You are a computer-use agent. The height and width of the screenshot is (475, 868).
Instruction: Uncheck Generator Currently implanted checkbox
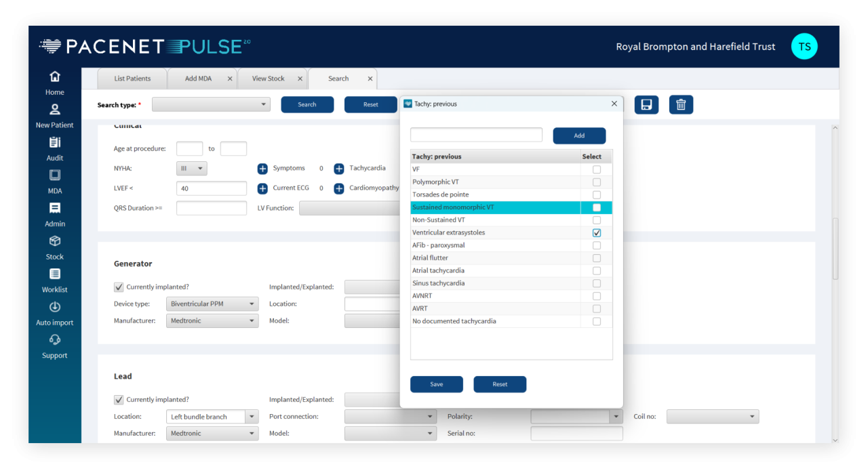click(x=119, y=287)
